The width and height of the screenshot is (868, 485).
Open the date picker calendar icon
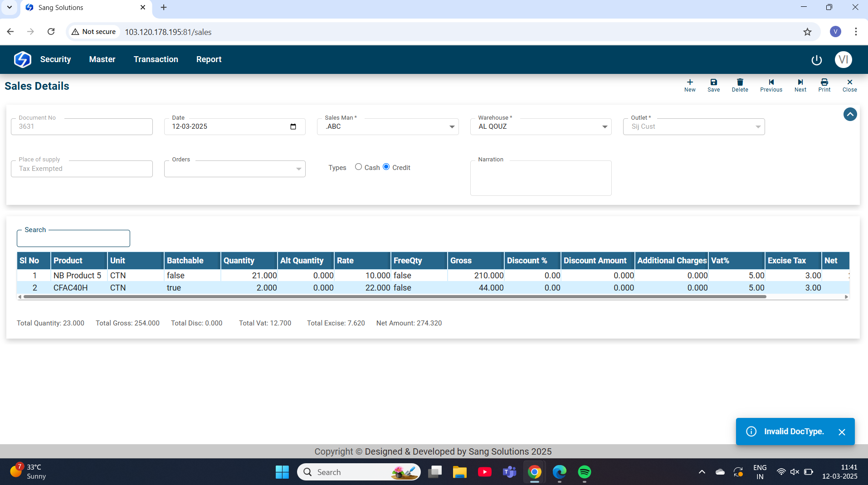[x=293, y=126]
